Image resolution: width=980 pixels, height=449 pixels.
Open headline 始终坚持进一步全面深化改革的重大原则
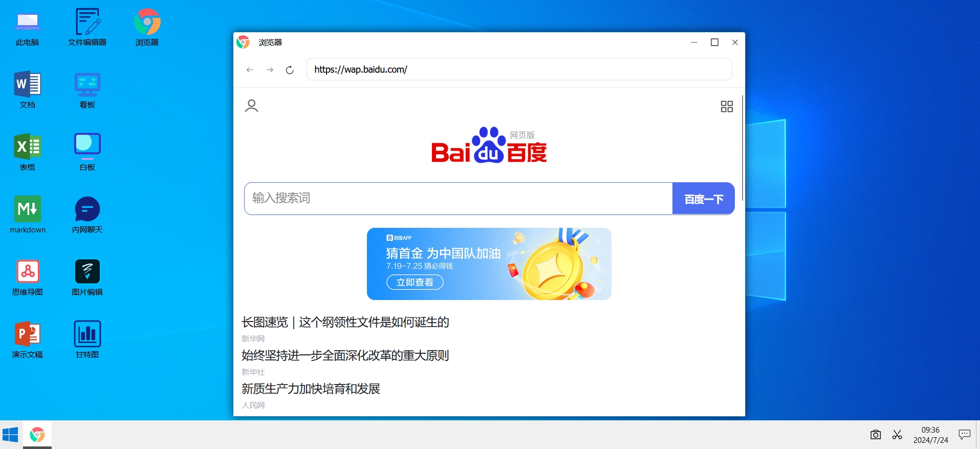345,355
